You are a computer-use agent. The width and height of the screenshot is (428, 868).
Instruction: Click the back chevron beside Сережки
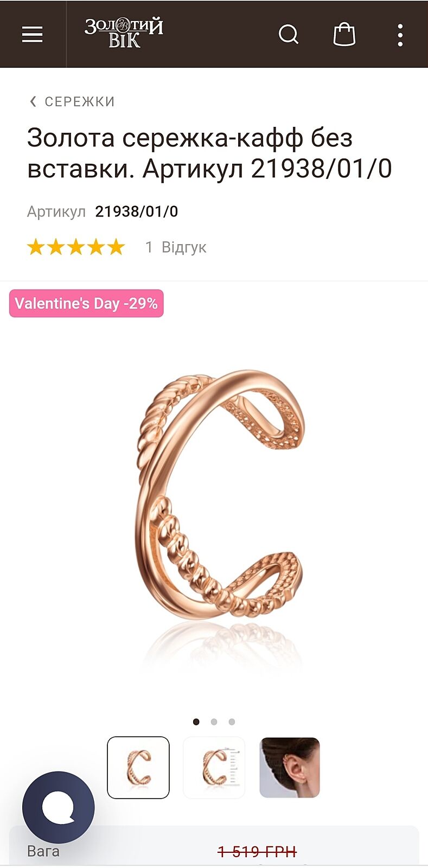(x=33, y=101)
